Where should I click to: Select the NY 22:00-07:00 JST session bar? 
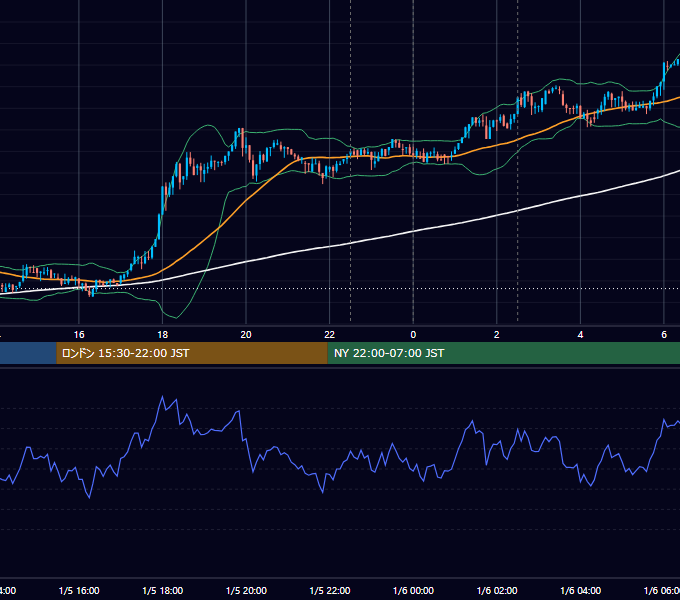pos(503,353)
